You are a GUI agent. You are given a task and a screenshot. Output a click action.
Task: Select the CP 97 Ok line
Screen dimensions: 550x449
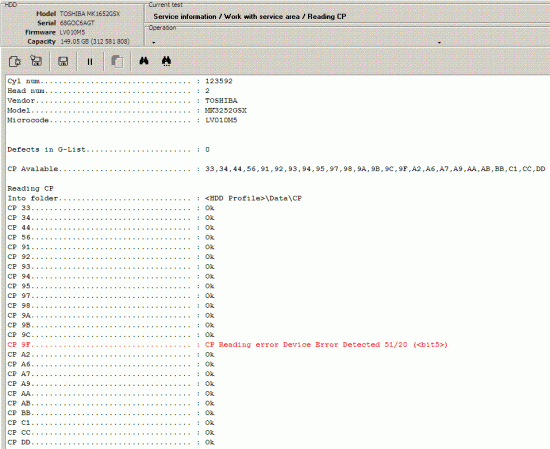coord(111,296)
